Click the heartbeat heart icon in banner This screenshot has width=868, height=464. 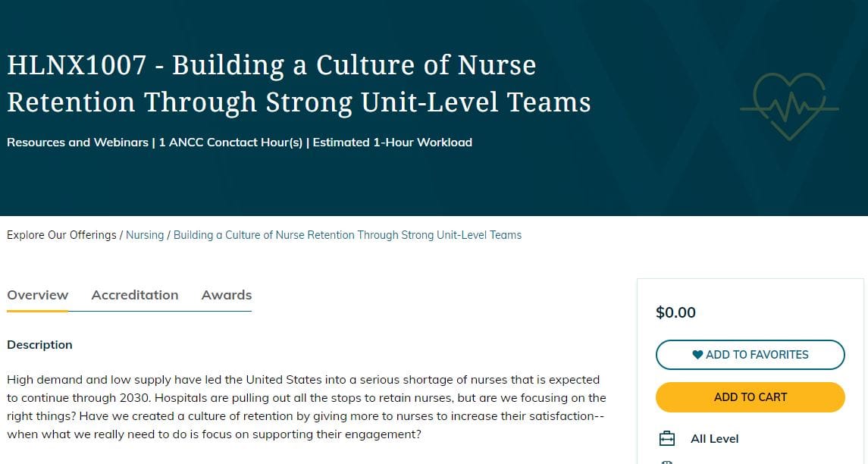(788, 106)
